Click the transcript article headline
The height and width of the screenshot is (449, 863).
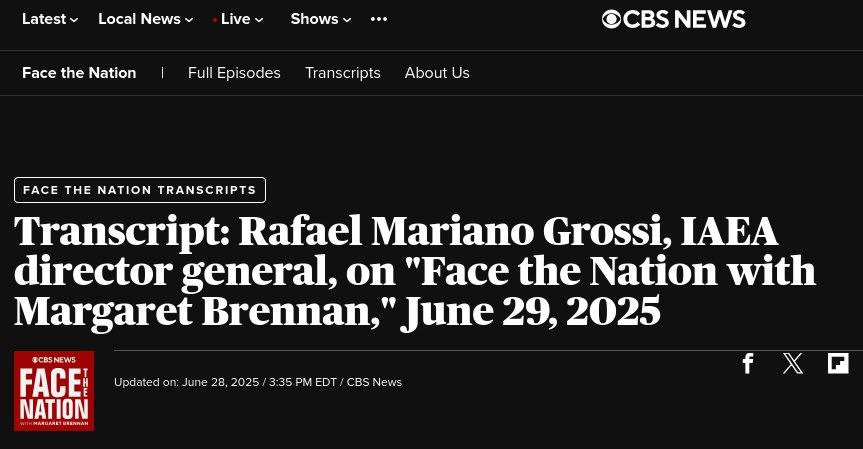click(x=414, y=271)
